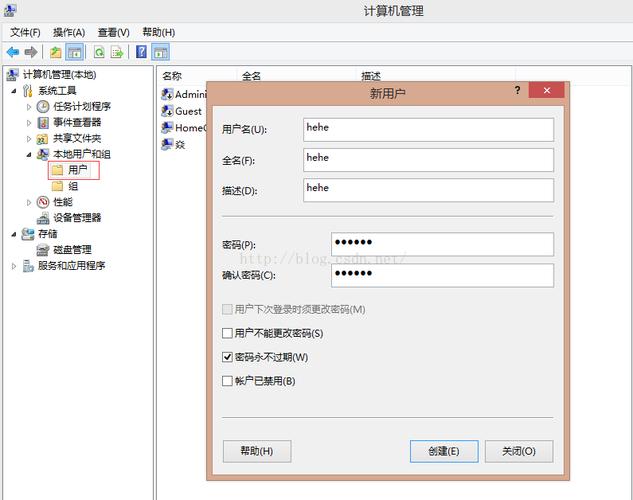Open the 操作(A) menu

(x=69, y=32)
